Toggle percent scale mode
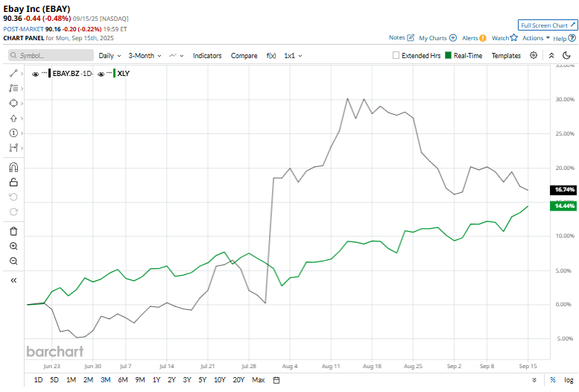Image resolution: width=579 pixels, height=392 pixels. point(553,380)
